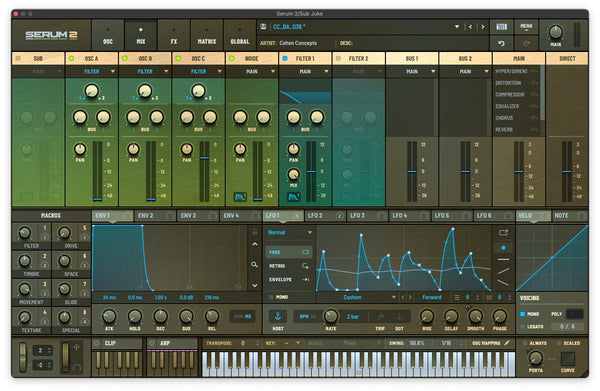
Task: Open the preset browser grid icon
Action: (501, 26)
